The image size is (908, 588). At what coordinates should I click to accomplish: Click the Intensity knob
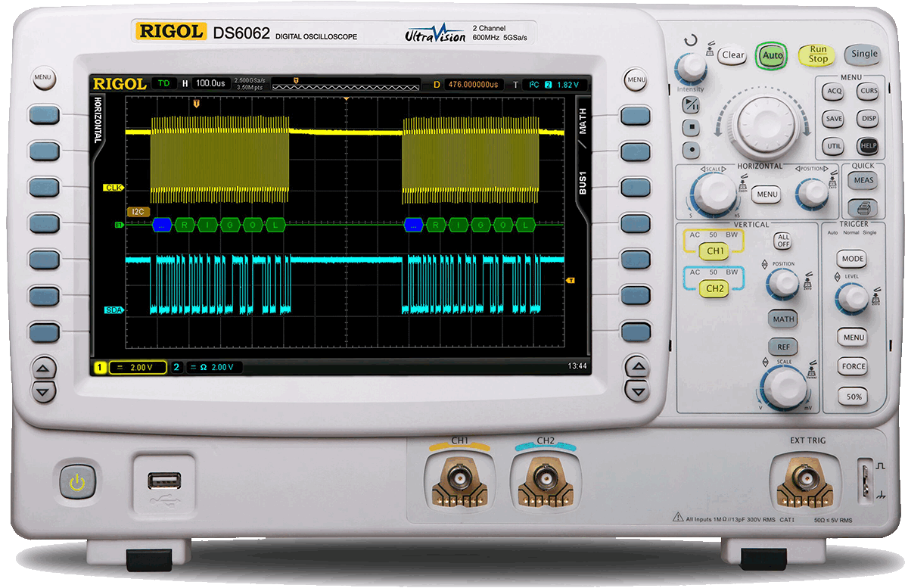pos(690,70)
